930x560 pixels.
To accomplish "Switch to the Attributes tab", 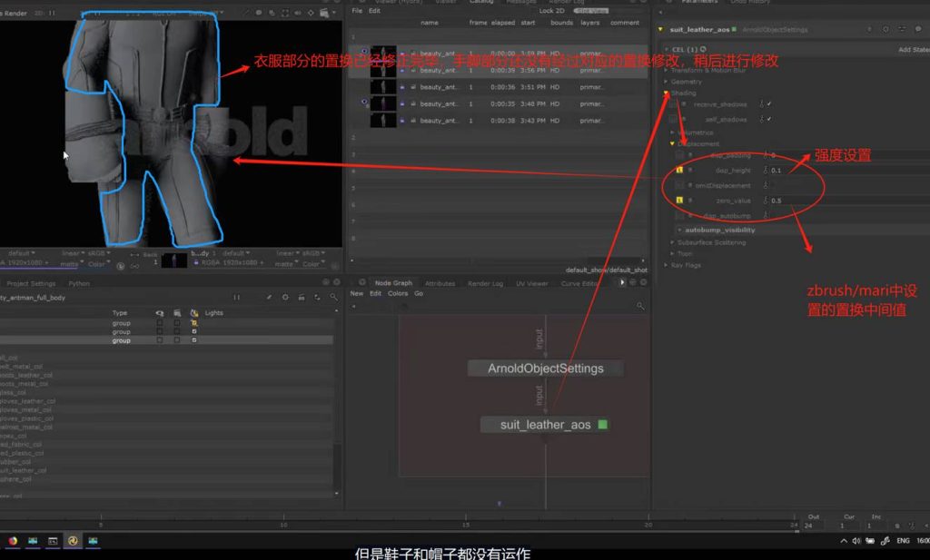I will pyautogui.click(x=440, y=283).
